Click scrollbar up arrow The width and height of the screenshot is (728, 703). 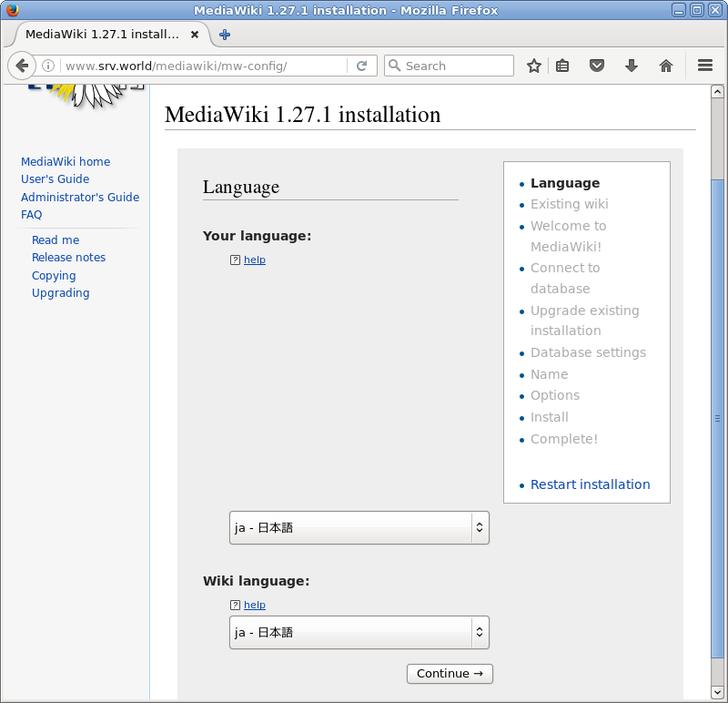pos(717,92)
